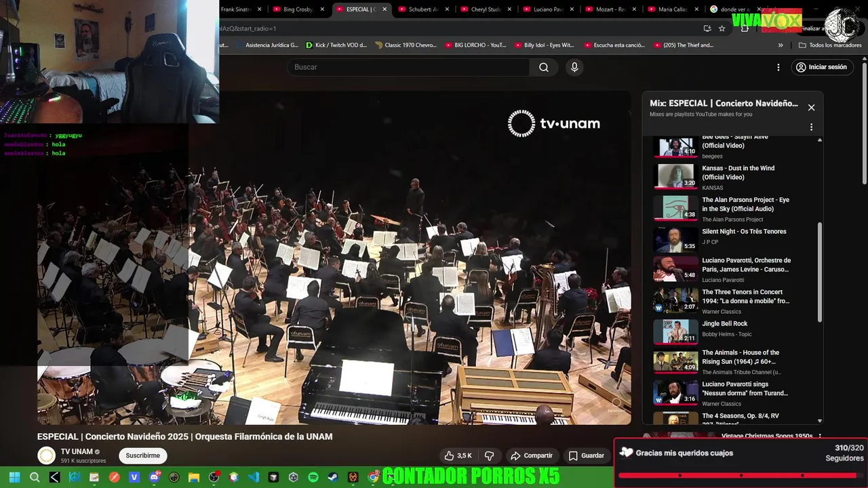The height and width of the screenshot is (488, 868).
Task: Switch to Mozart tab
Action: point(611,9)
